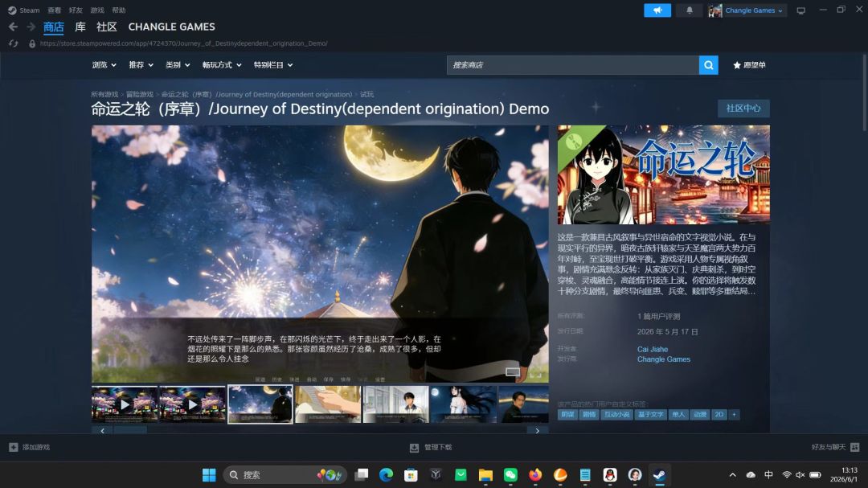Open Task View in the taskbar
The height and width of the screenshot is (488, 868).
(x=362, y=474)
